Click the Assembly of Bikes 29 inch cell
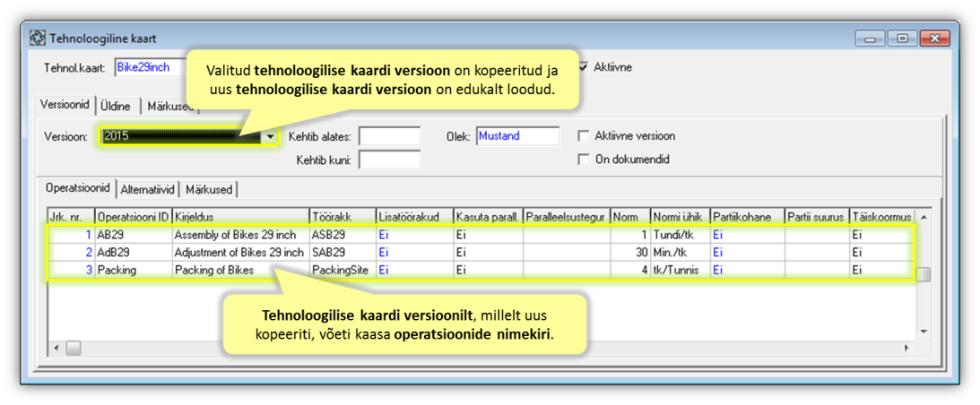The width and height of the screenshot is (980, 405). [x=240, y=235]
